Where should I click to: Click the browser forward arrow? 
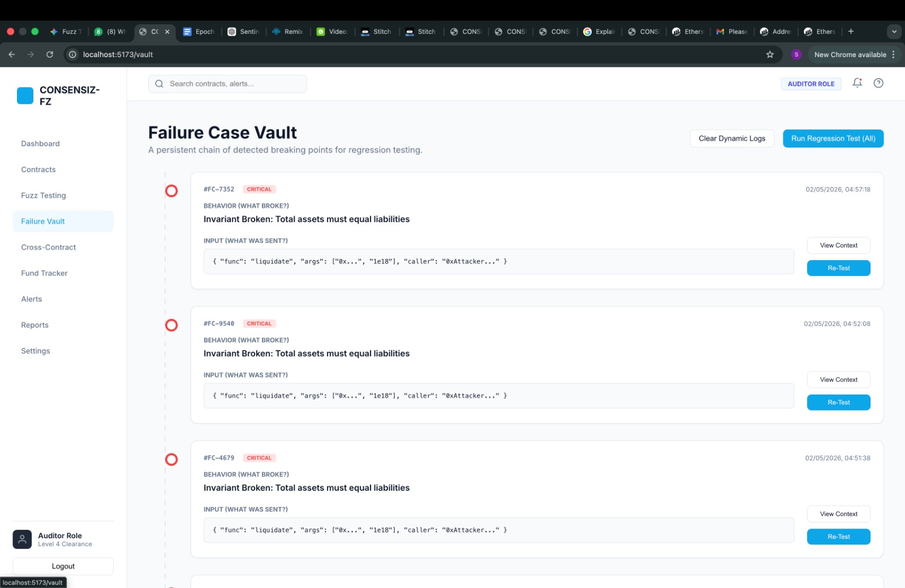coord(31,54)
